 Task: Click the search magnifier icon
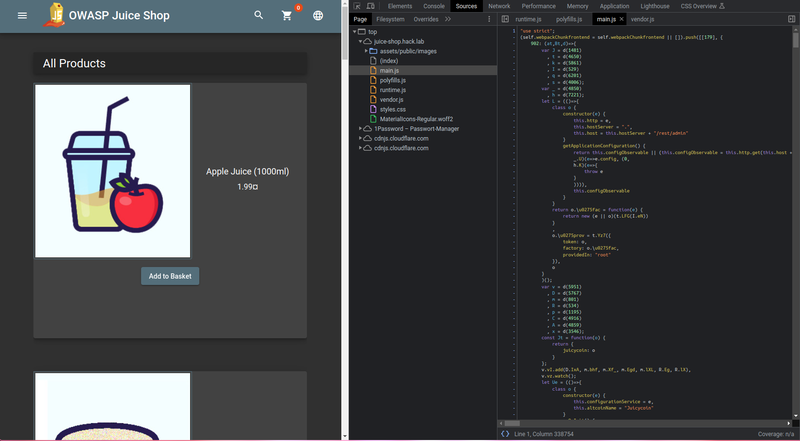pyautogui.click(x=259, y=16)
